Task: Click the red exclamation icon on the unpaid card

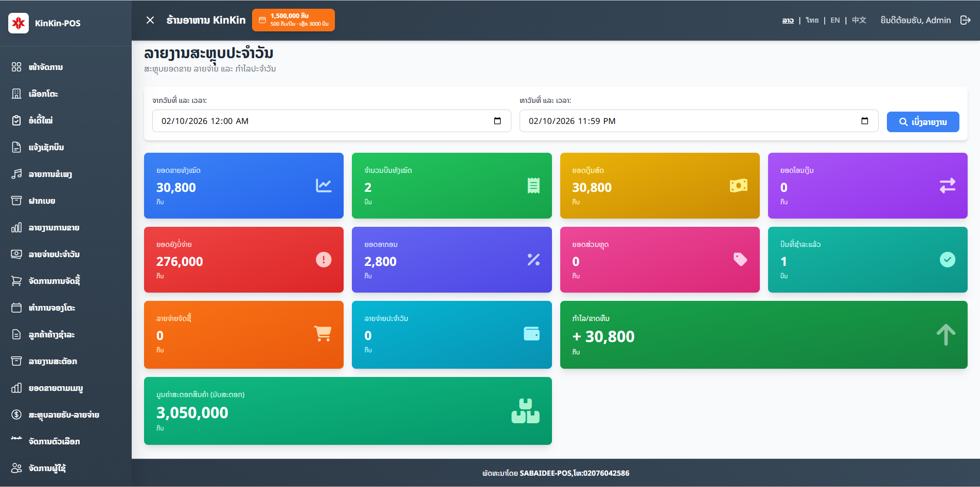Action: tap(324, 260)
